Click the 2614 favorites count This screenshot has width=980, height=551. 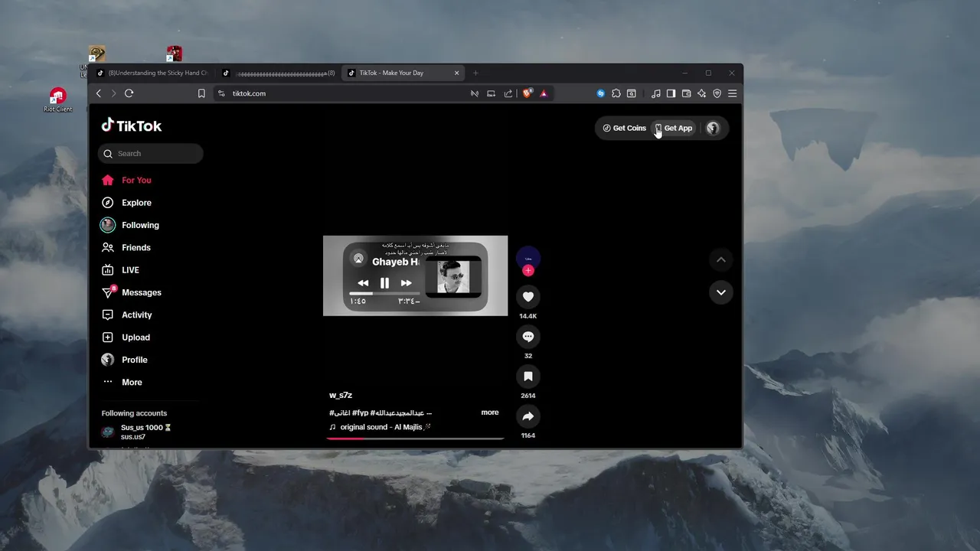tap(528, 396)
